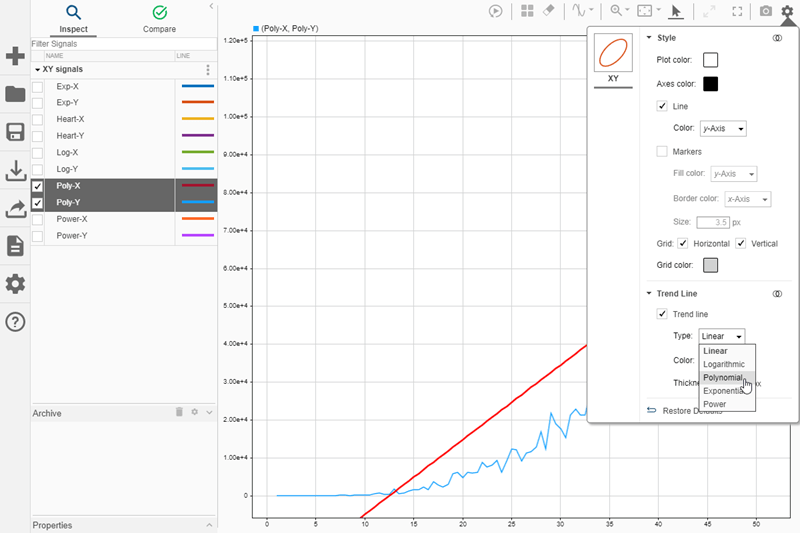Click the Grid color gray swatch
Screen dimensions: 800x533
pos(710,265)
